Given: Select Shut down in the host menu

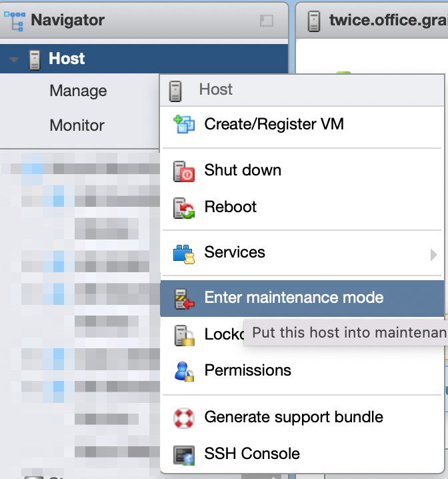Looking at the screenshot, I should (302, 170).
